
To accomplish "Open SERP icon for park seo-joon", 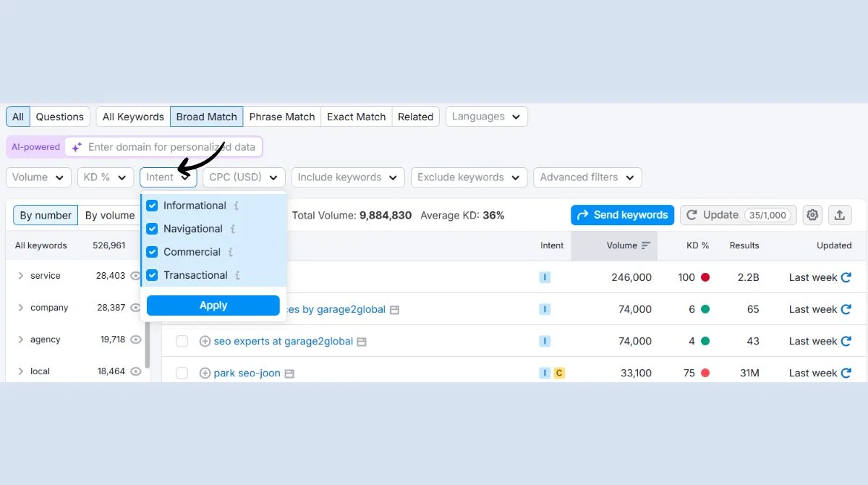I will [289, 374].
